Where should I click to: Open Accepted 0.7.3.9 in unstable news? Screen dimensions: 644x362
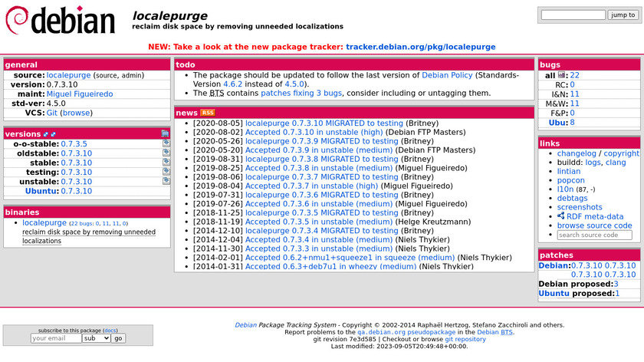(x=319, y=150)
